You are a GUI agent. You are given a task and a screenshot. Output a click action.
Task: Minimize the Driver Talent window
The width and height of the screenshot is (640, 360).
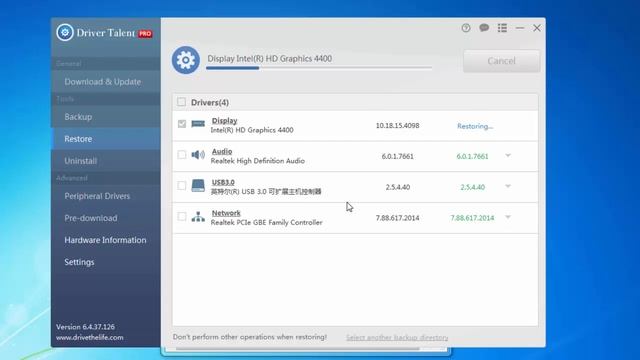pyautogui.click(x=520, y=28)
